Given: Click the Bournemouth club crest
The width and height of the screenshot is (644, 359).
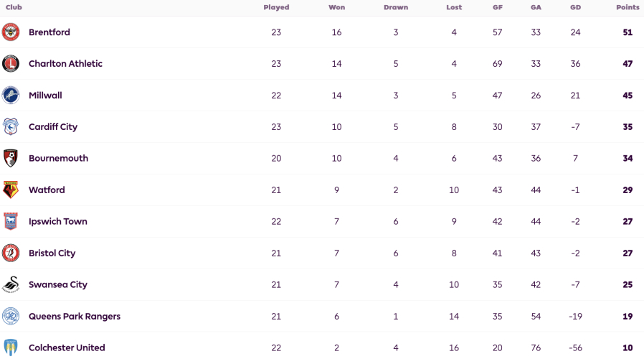Looking at the screenshot, I should [11, 159].
